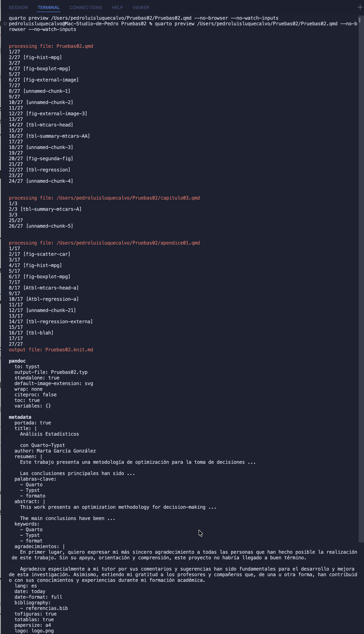Open the apendice01.qmd file path link
The image size is (364, 634).
[x=128, y=243]
